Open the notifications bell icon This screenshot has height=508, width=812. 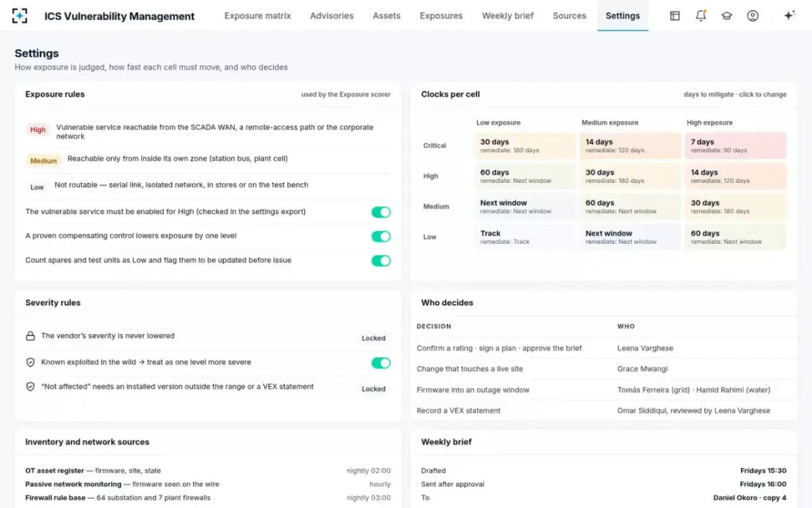701,16
